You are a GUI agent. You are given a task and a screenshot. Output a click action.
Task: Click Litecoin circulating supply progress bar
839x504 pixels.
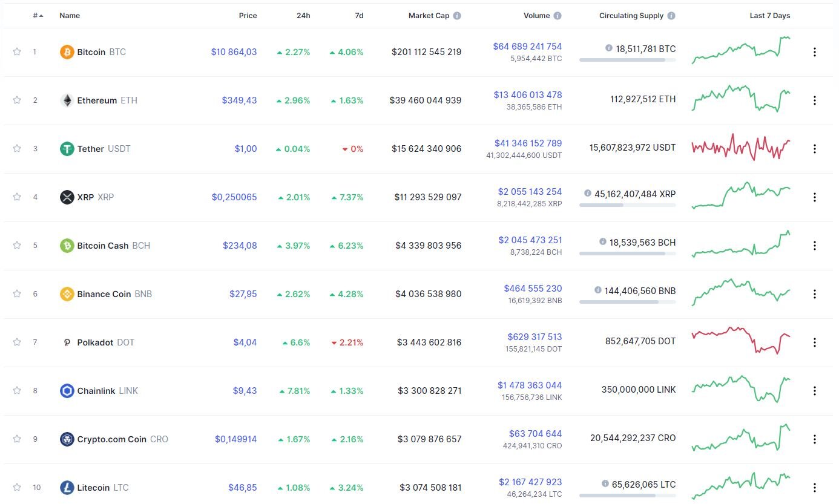pyautogui.click(x=627, y=496)
